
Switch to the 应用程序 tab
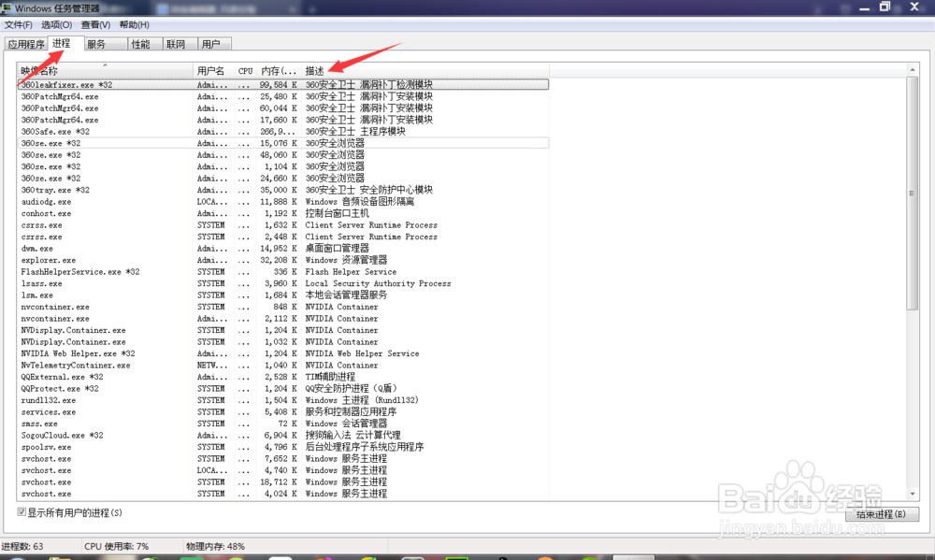coord(26,44)
